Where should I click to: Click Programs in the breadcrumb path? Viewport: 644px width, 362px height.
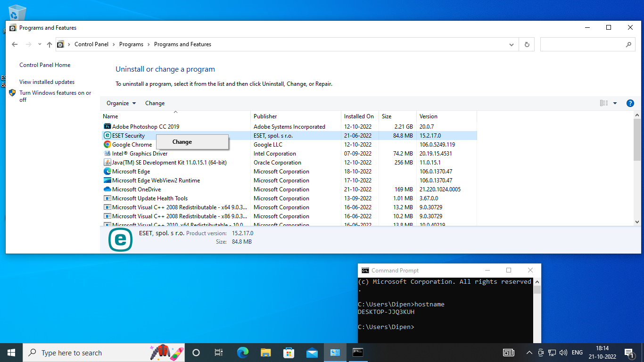point(131,44)
